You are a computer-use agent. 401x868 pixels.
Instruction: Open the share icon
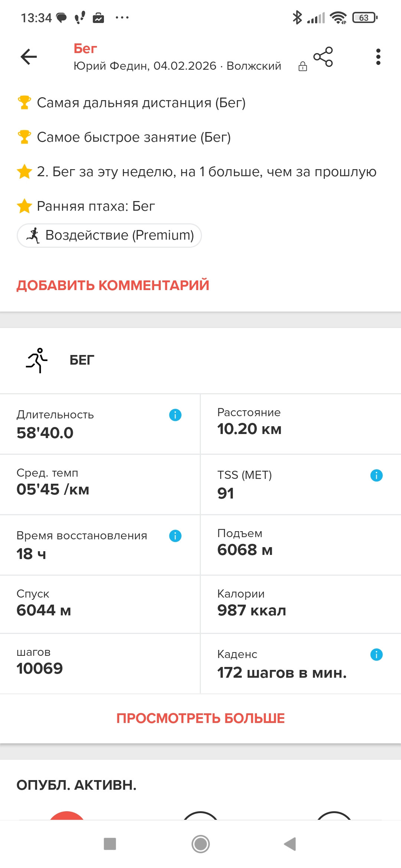point(323,57)
